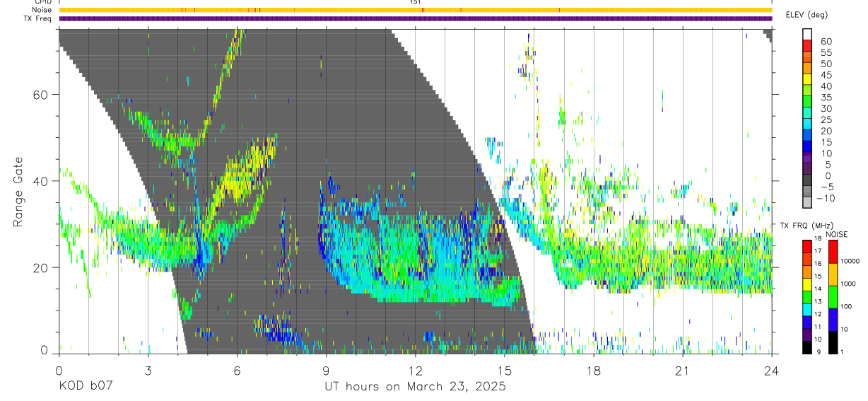Click the black 1–10 NOISE colorbar segment
The image size is (868, 401).
coord(833,342)
